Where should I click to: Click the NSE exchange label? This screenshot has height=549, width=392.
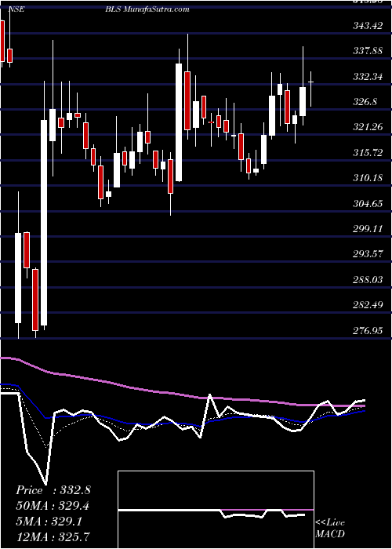click(16, 9)
